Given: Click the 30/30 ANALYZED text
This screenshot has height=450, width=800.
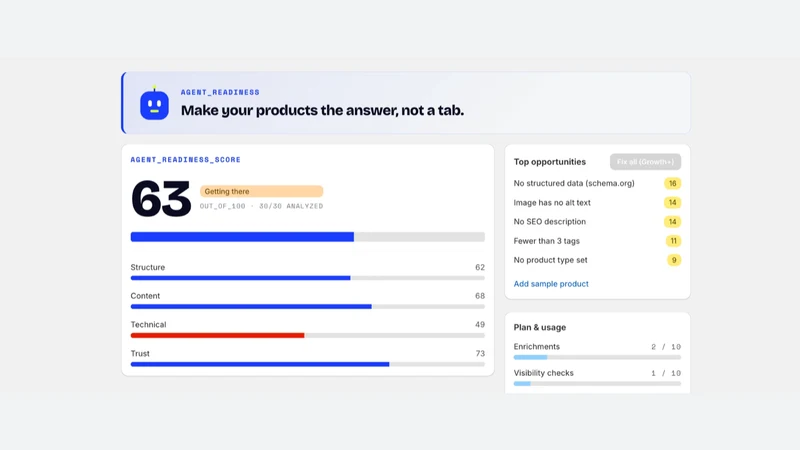Looking at the screenshot, I should 291,206.
